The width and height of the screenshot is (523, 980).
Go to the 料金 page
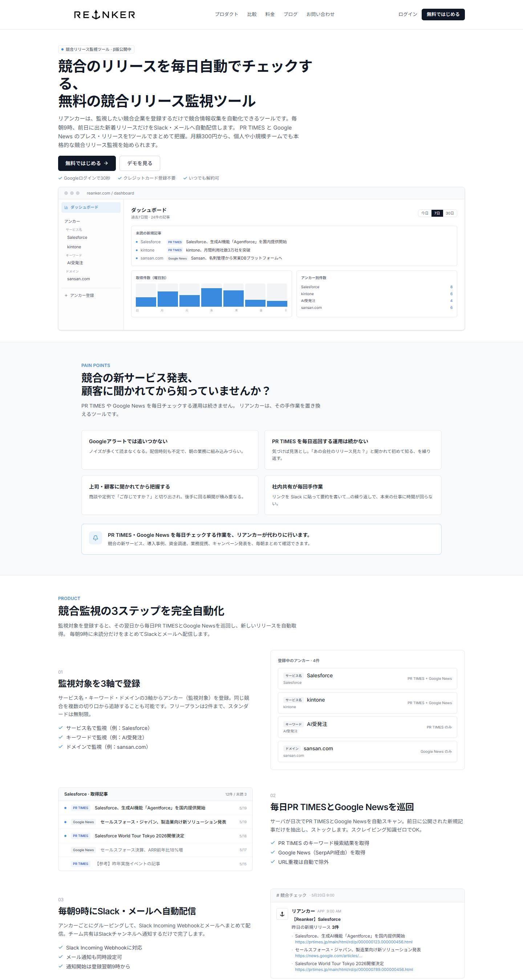(x=270, y=15)
